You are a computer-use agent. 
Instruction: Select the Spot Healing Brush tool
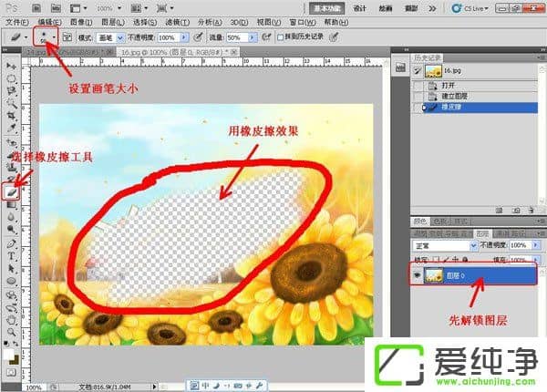coord(12,143)
